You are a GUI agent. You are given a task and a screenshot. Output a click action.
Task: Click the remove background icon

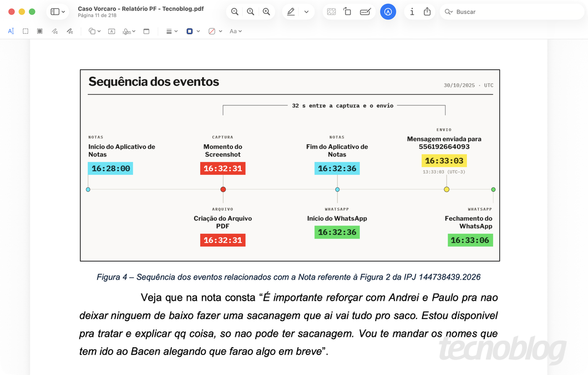tap(332, 12)
